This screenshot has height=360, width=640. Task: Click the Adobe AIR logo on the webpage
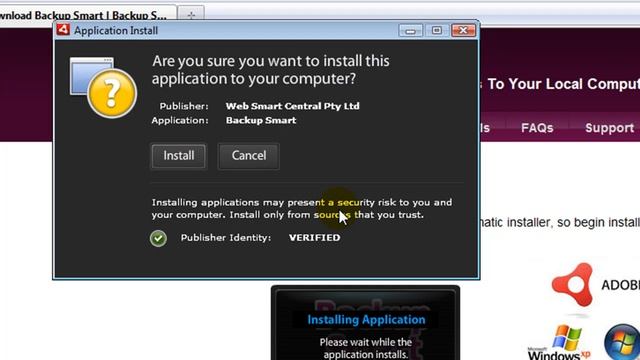point(573,285)
